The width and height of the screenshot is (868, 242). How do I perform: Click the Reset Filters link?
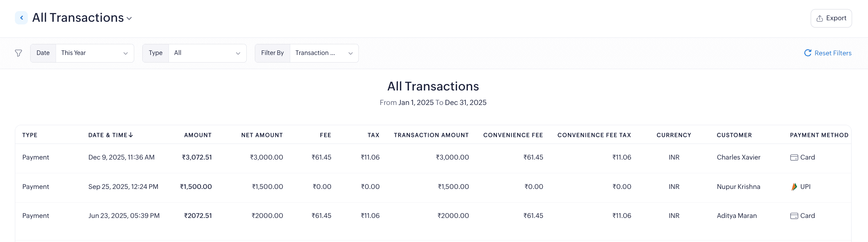(833, 53)
